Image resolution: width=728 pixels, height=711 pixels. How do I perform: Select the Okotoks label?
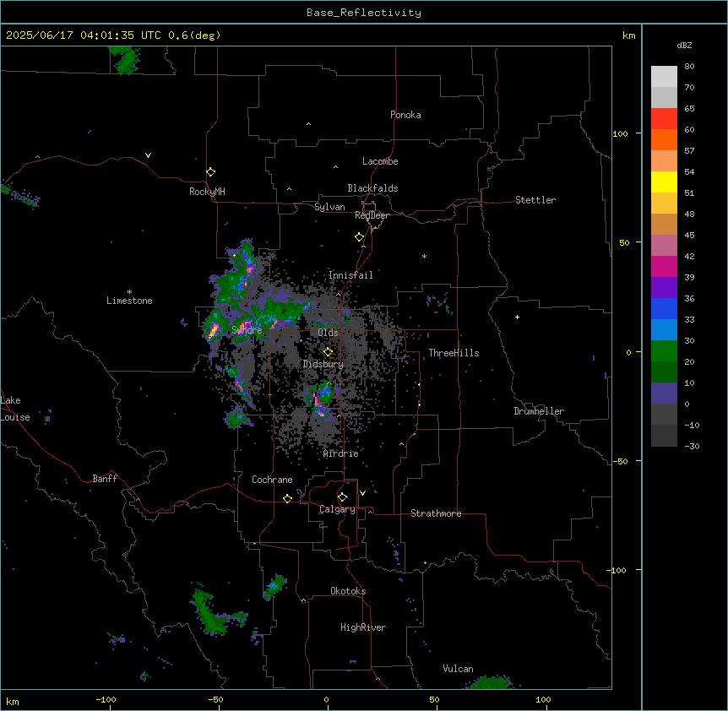348,591
